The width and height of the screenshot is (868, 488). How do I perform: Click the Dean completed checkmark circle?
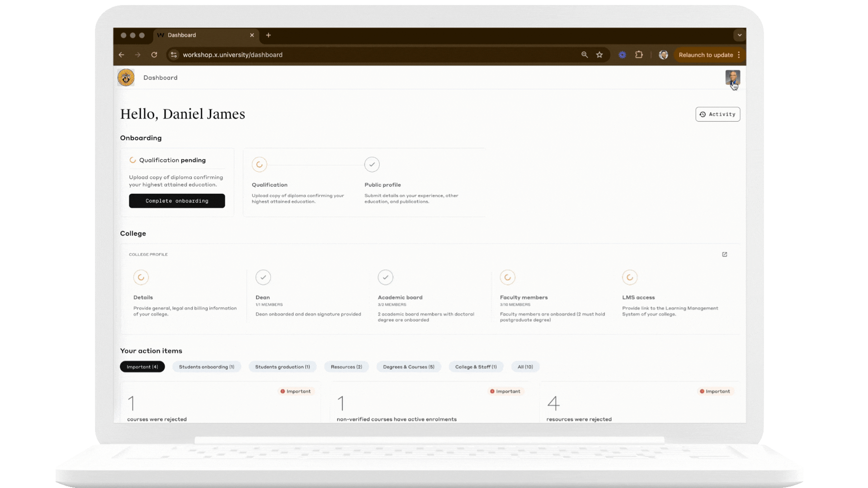[x=263, y=277]
